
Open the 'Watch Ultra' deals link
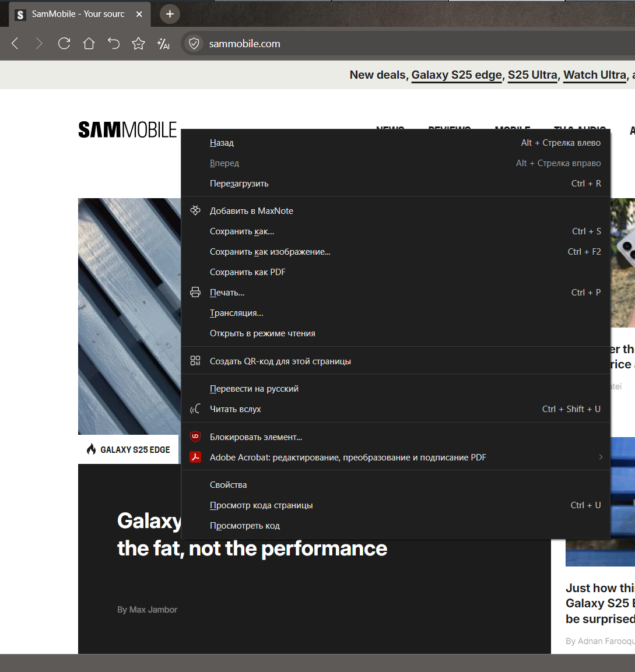(x=595, y=75)
